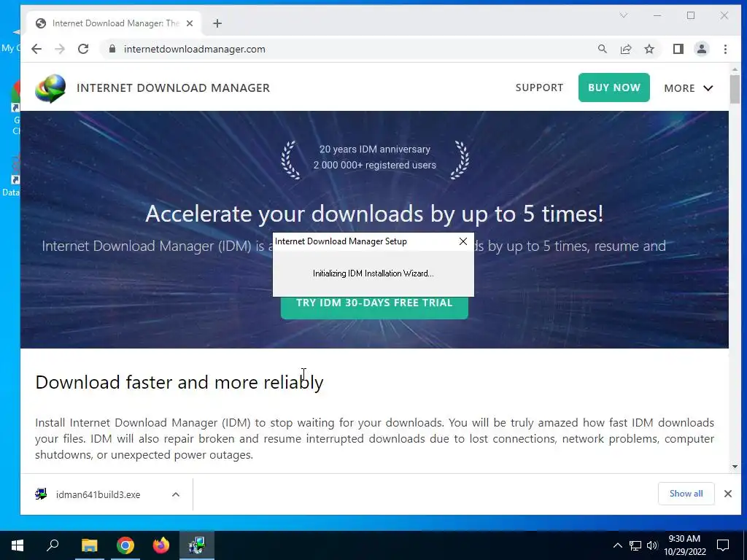
Task: Open the volume speaker tray icon
Action: [x=651, y=545]
